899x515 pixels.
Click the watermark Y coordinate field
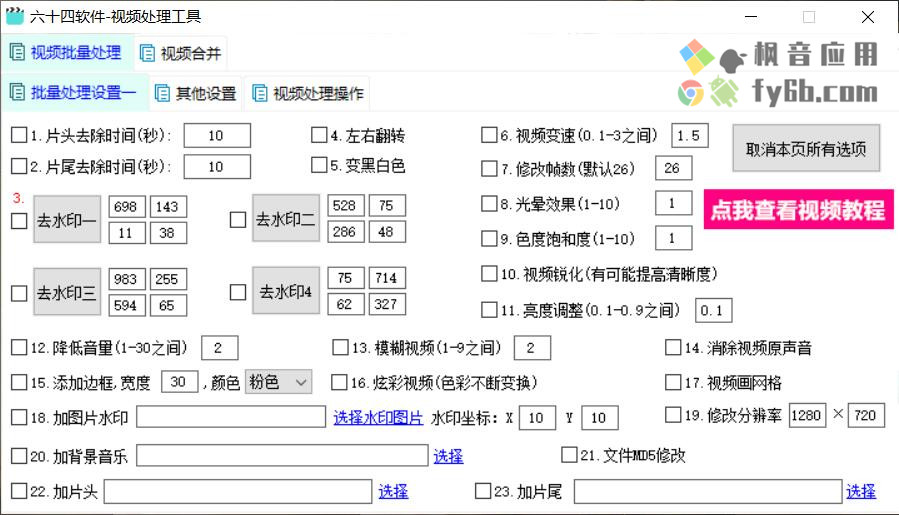click(600, 418)
